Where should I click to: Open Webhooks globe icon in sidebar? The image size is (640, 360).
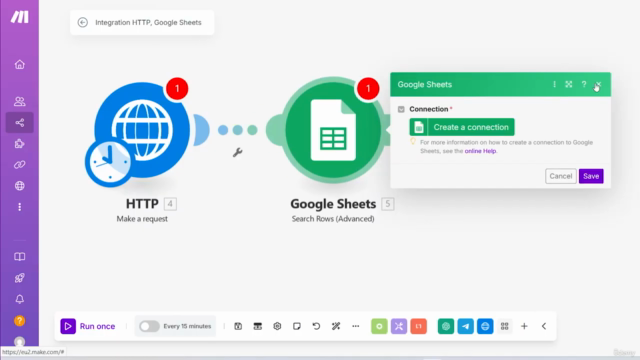coord(20,186)
